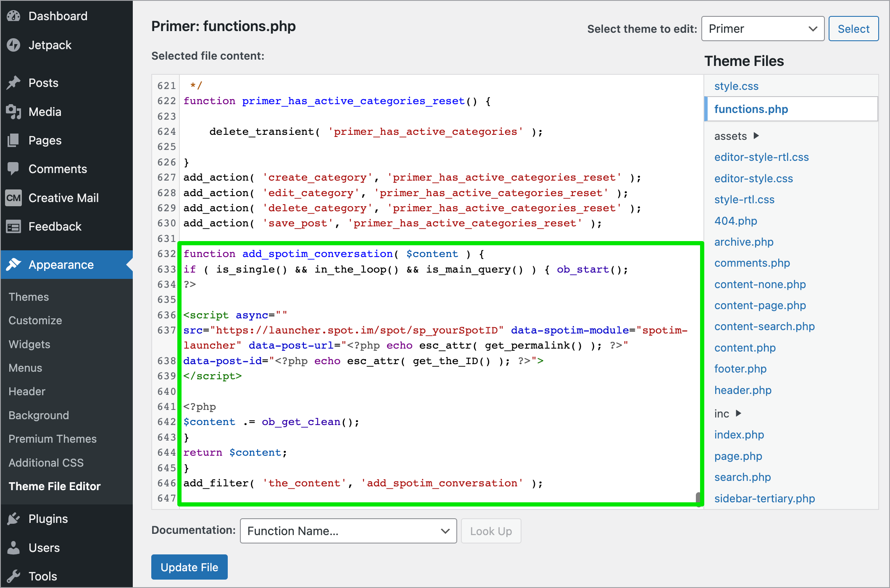This screenshot has width=890, height=588.
Task: Click the Users person icon
Action: pyautogui.click(x=13, y=548)
